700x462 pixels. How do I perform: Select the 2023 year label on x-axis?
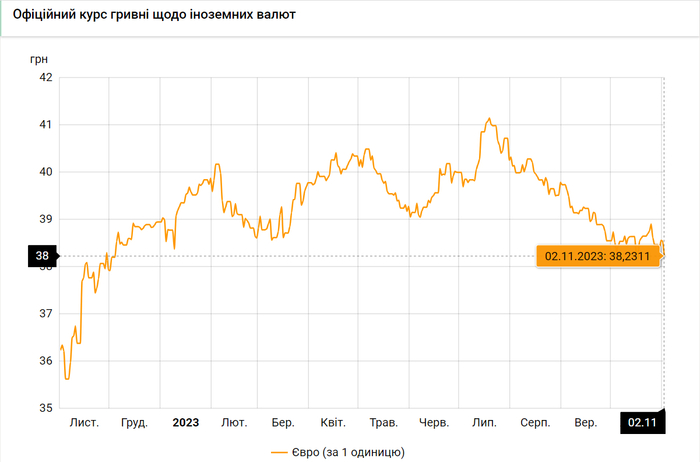click(x=185, y=423)
